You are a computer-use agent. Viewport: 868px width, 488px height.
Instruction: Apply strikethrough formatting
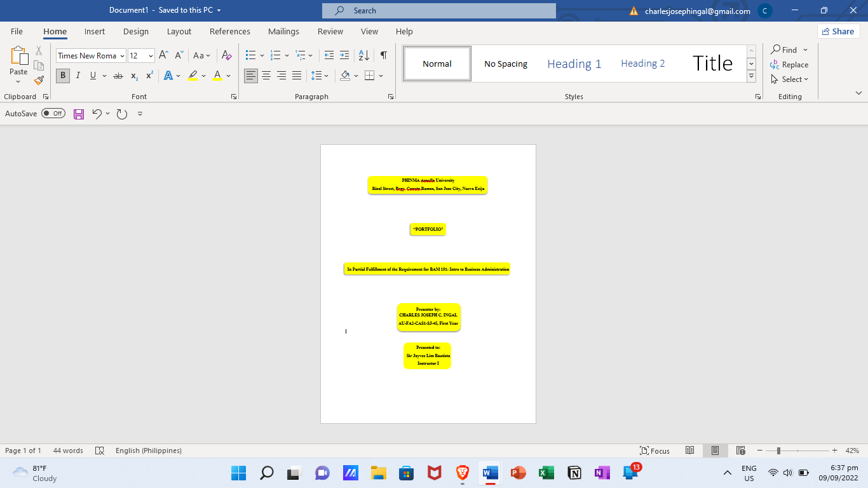coord(118,76)
